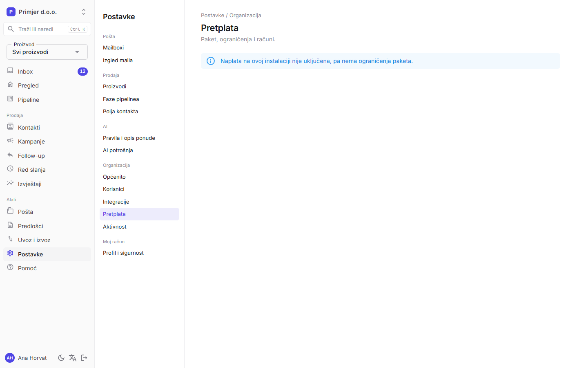Open Profil i sigurnost page
This screenshot has width=588, height=368.
pyautogui.click(x=139, y=253)
